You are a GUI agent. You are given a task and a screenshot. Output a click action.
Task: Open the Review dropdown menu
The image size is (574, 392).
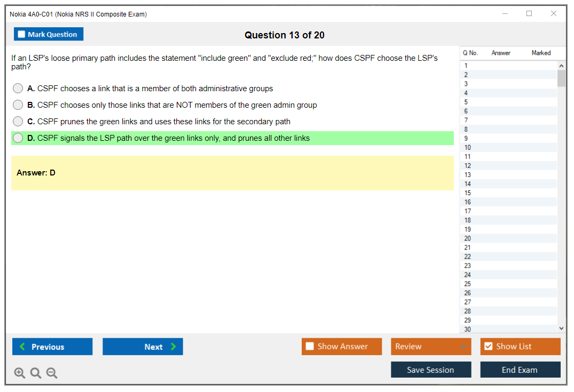pyautogui.click(x=431, y=347)
